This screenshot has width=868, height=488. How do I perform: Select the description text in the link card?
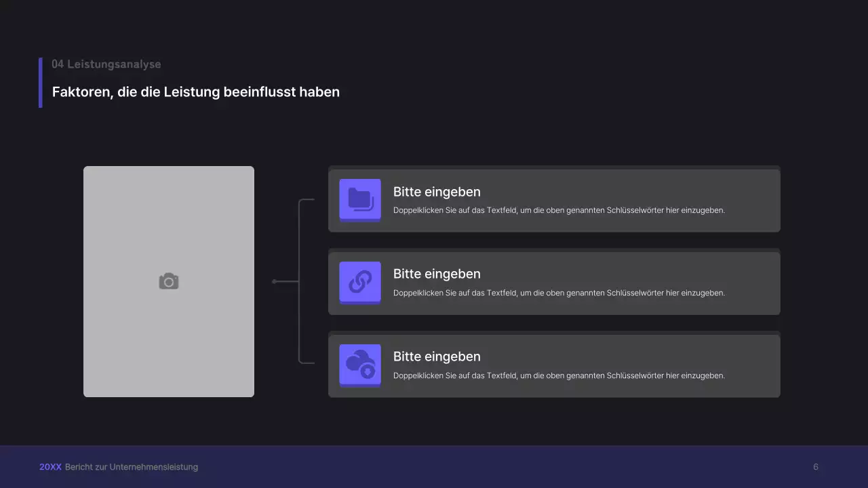[x=559, y=293]
